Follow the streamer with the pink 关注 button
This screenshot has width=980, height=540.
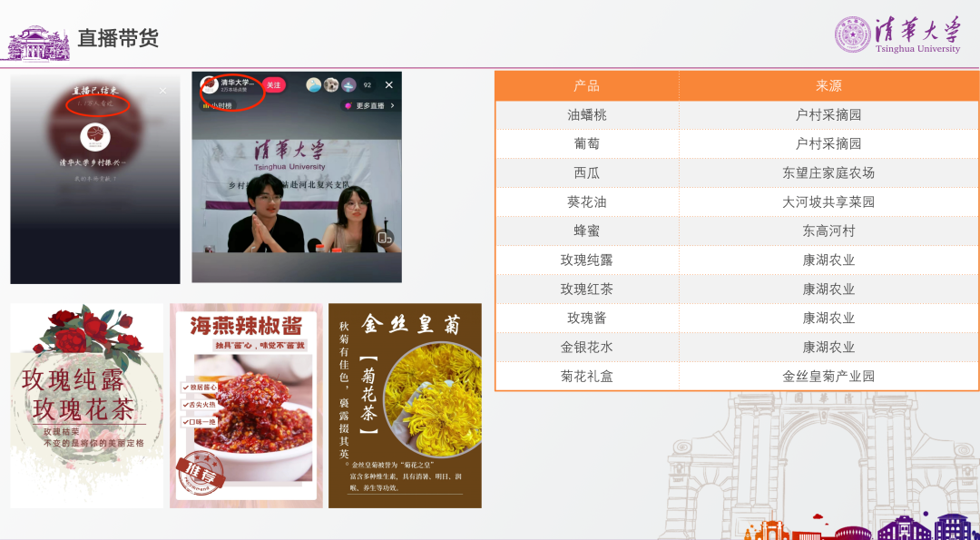pos(274,85)
